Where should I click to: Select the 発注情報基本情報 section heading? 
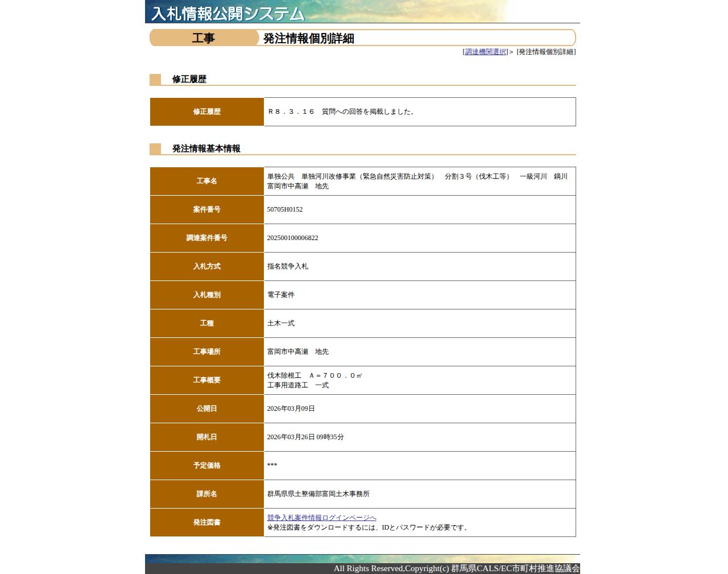click(x=206, y=148)
